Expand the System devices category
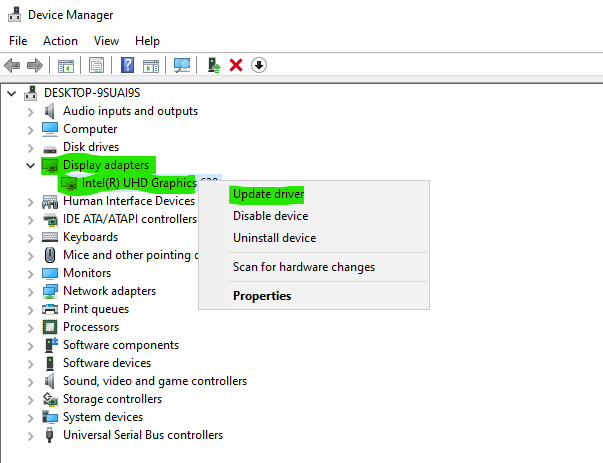This screenshot has height=463, width=603. coord(30,418)
